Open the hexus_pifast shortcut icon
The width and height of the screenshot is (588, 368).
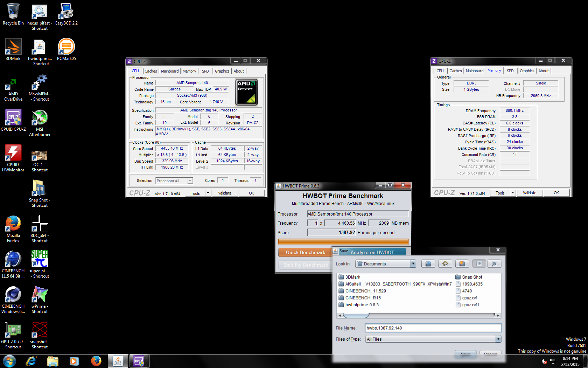tap(40, 17)
